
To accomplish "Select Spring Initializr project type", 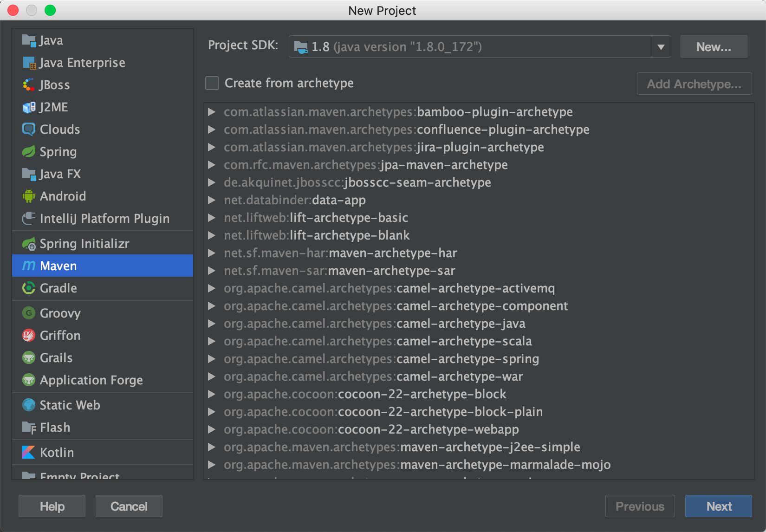I will pyautogui.click(x=103, y=244).
